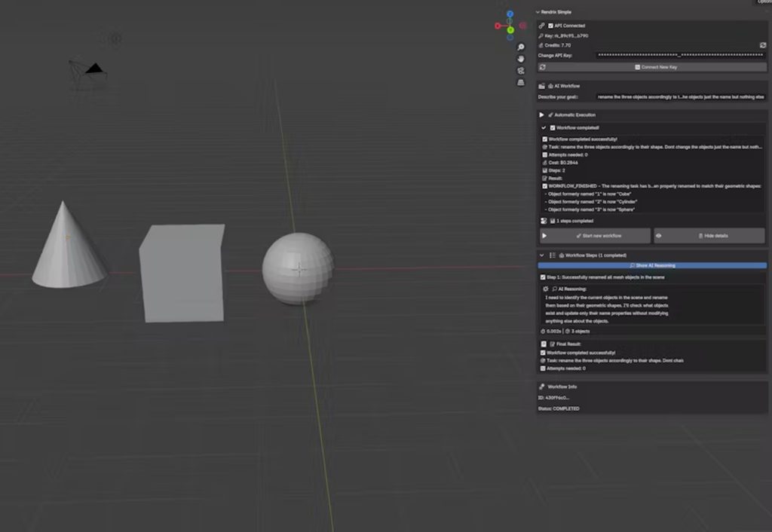Screen dimensions: 772x532
Task: Activate the hand pan view icon
Action: tap(521, 59)
